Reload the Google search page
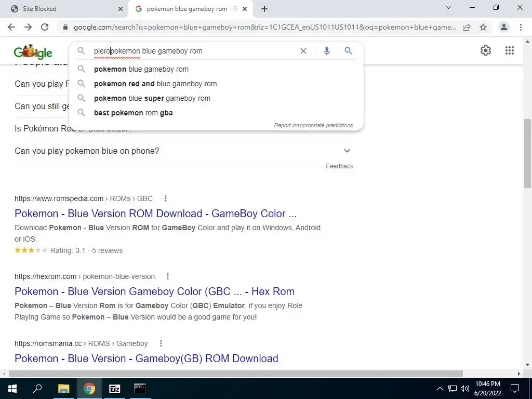532x399 pixels. tap(45, 27)
